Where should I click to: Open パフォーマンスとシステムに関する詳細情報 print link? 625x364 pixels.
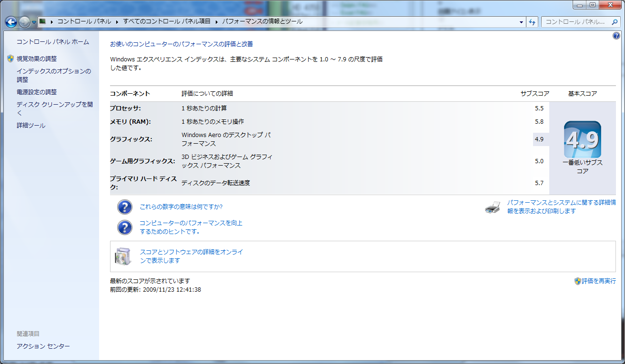(561, 207)
